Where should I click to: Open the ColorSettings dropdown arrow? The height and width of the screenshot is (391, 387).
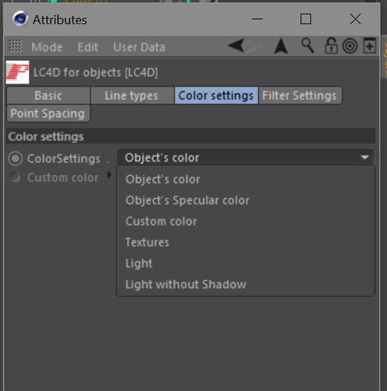coord(365,157)
